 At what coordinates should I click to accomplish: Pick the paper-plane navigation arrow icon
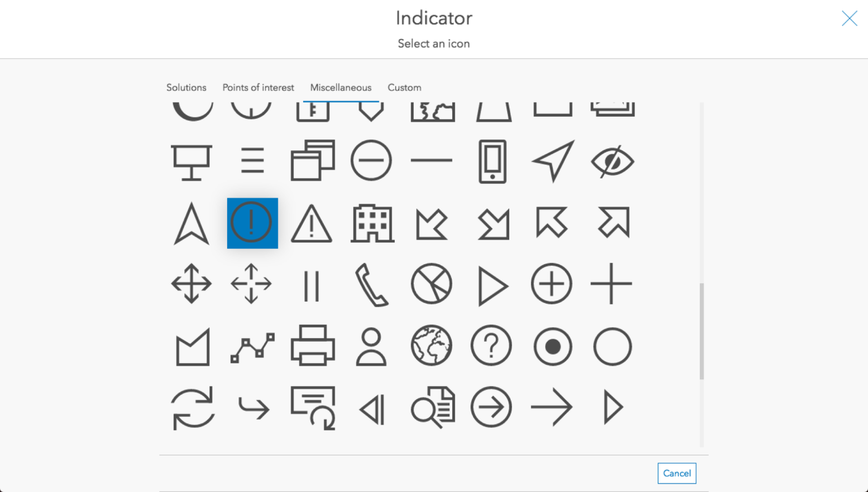pos(553,160)
